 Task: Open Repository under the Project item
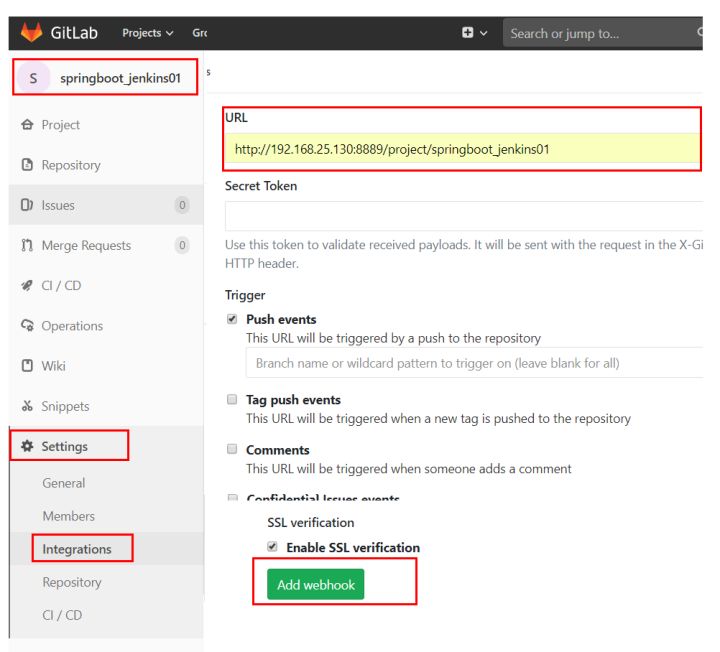point(71,165)
